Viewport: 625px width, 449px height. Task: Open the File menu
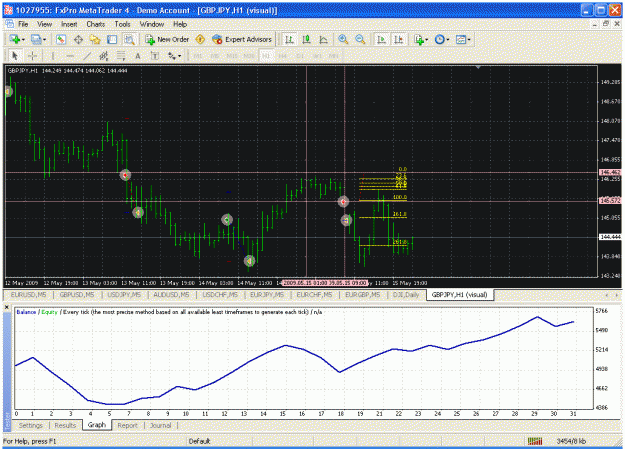click(x=23, y=24)
